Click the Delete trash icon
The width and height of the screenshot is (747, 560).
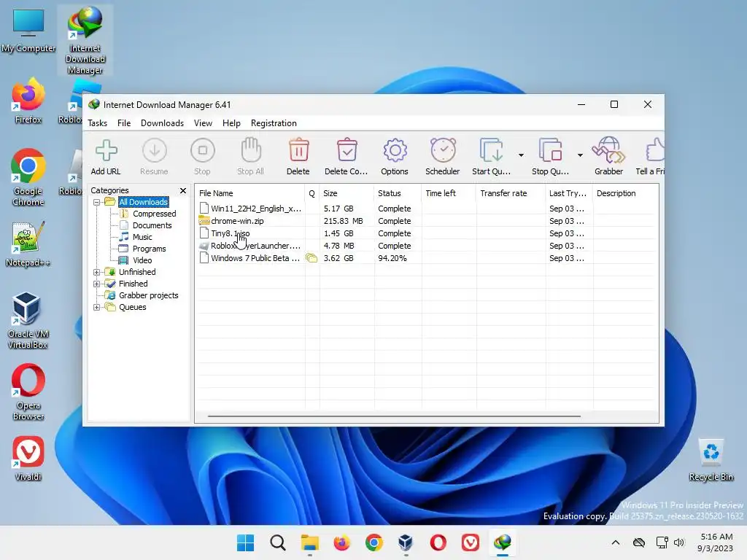click(298, 150)
